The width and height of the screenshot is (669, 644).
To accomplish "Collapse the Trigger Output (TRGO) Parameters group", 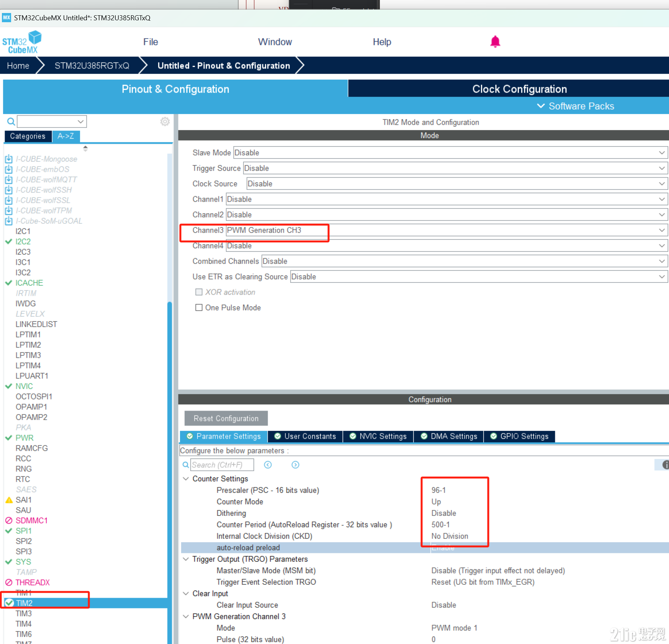I will coord(186,559).
